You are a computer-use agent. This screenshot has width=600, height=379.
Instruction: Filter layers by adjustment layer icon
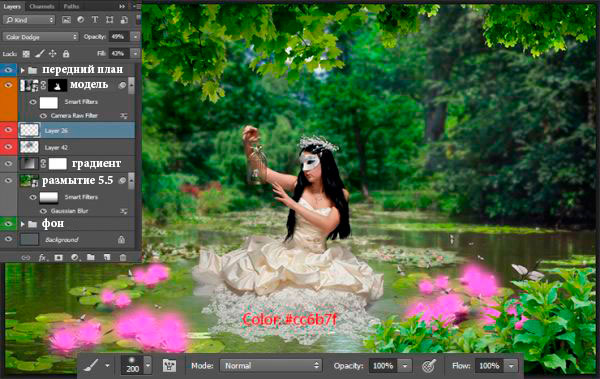(x=80, y=20)
